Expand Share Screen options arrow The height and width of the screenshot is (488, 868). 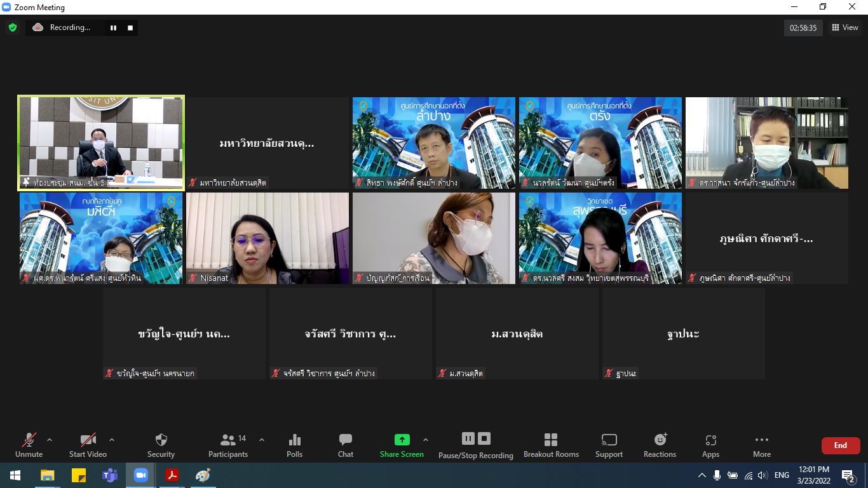point(426,440)
